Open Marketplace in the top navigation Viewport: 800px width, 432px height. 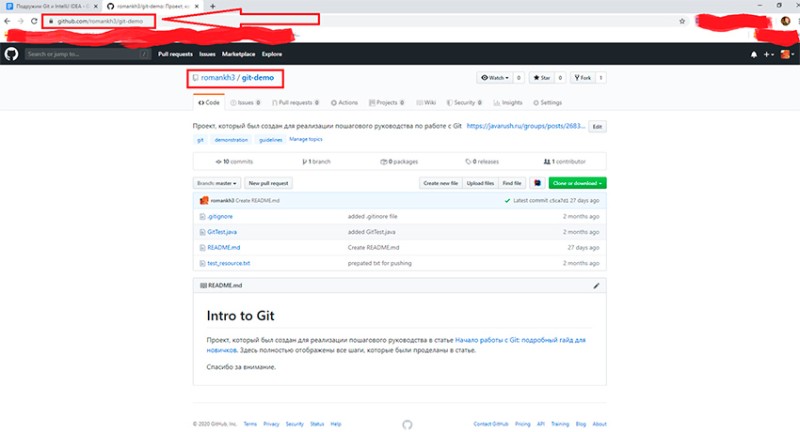238,54
